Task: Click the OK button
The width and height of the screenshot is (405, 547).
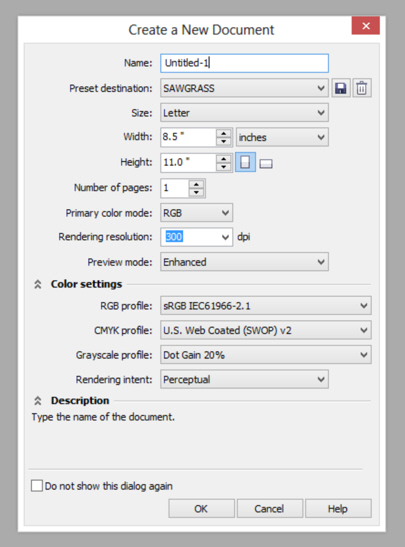Action: (x=201, y=509)
